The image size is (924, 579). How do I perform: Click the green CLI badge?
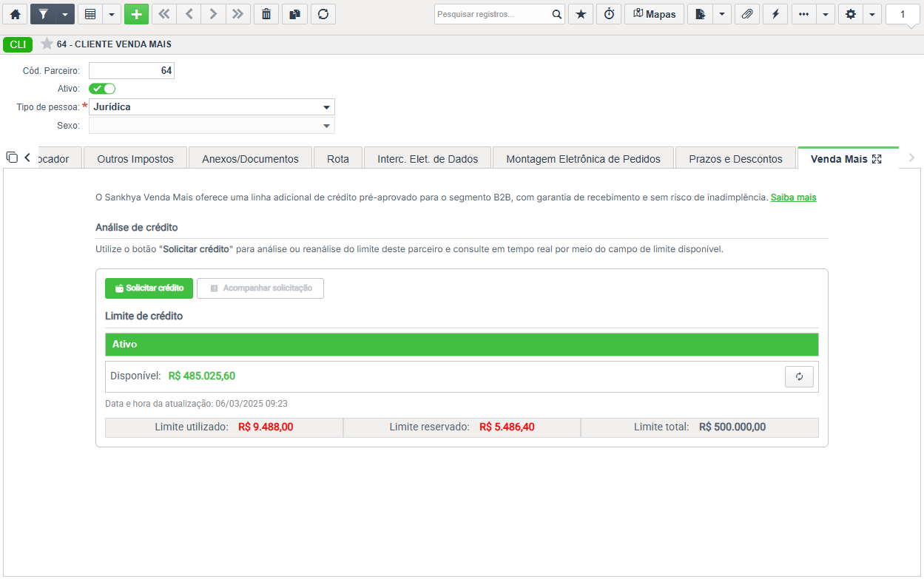click(18, 44)
